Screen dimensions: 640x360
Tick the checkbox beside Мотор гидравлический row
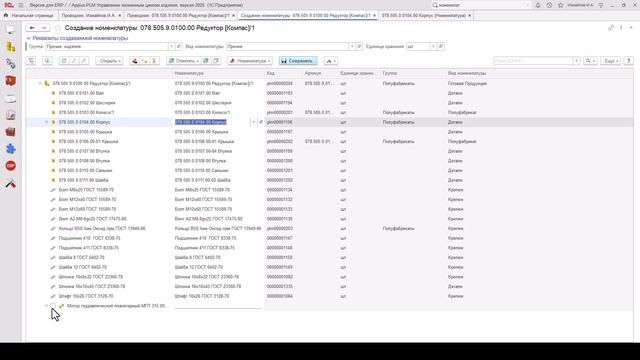point(53,306)
